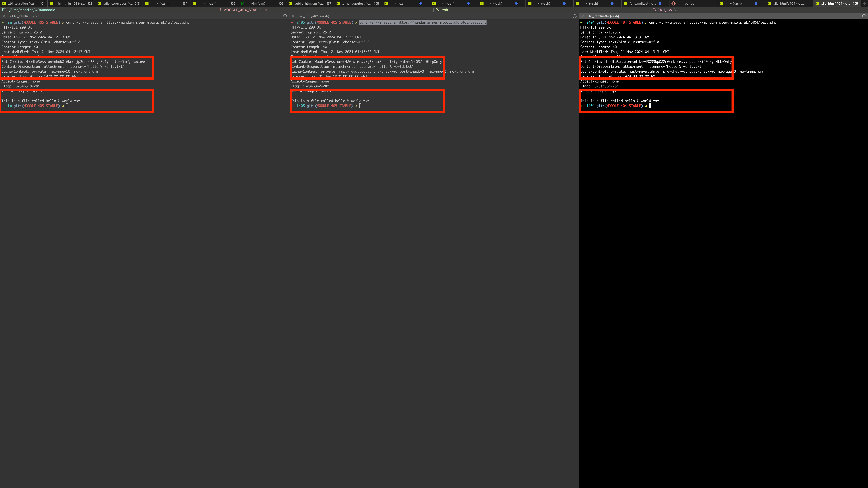The height and width of the screenshot is (488, 868).
Task: Click the prompt cursor in the im pane
Action: pyautogui.click(x=67, y=106)
